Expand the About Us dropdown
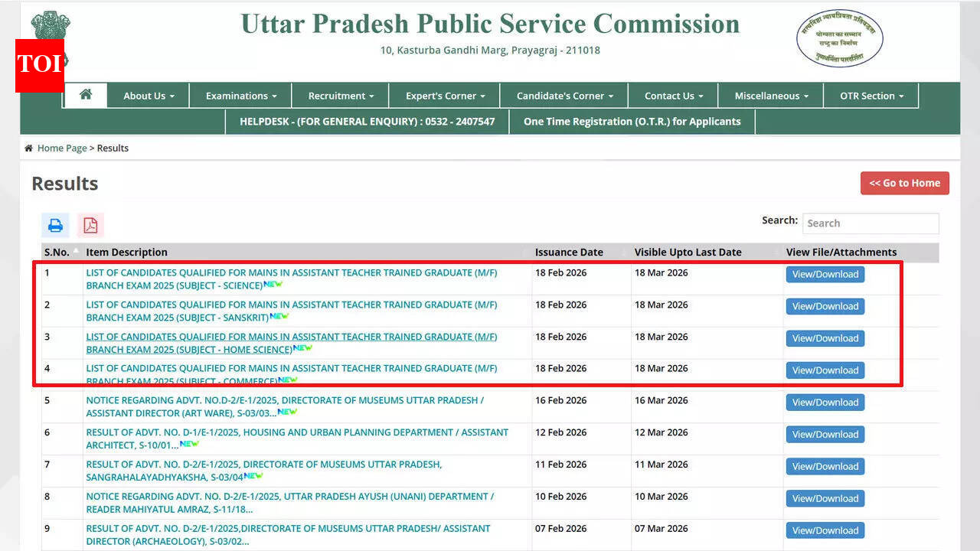 [148, 95]
